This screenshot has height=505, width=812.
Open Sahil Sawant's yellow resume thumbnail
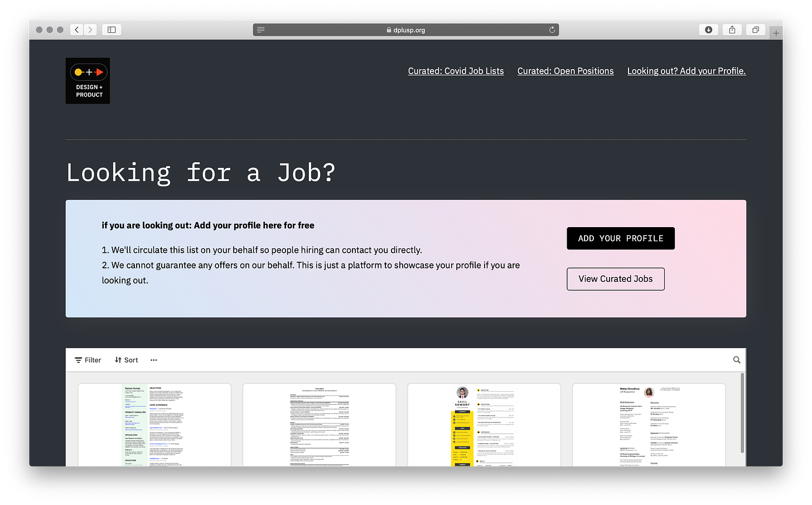point(484,425)
